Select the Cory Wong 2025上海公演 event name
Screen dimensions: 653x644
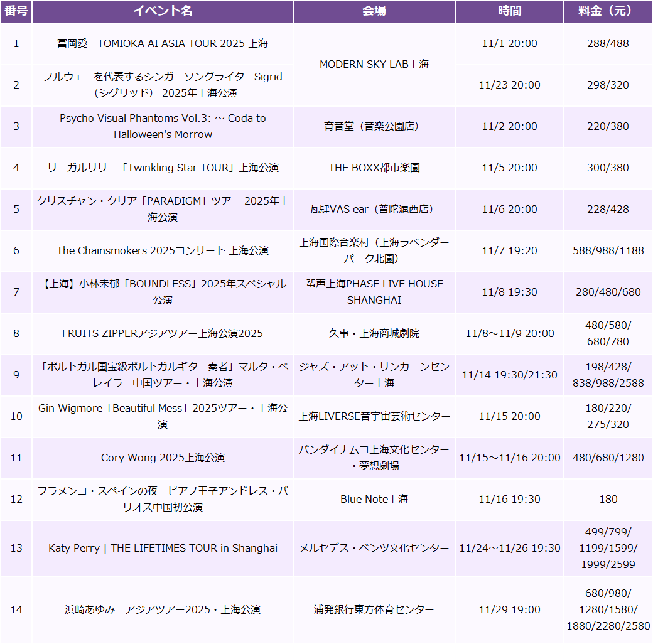(161, 458)
